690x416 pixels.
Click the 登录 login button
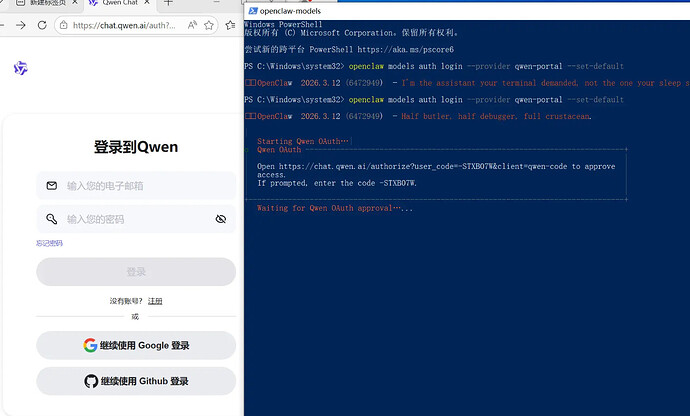(136, 272)
